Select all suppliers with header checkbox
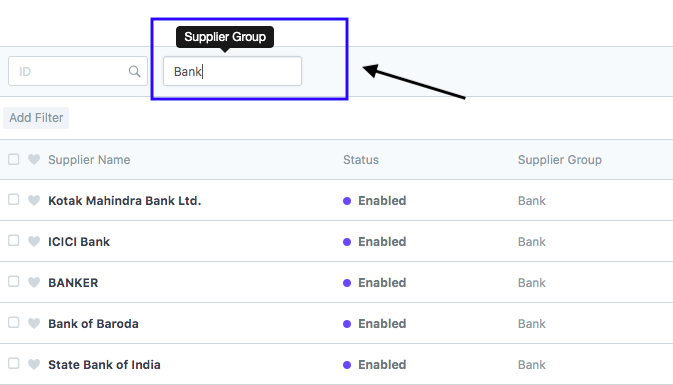This screenshot has width=673, height=385. point(14,159)
